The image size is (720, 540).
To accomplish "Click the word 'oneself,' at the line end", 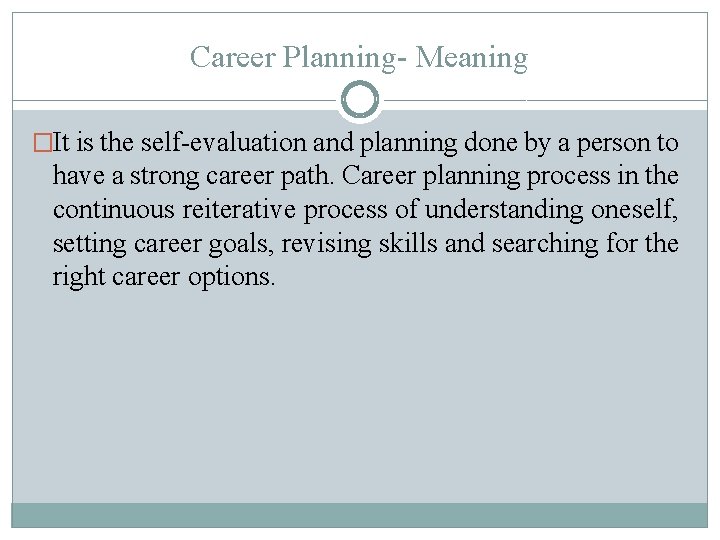I will point(634,210).
